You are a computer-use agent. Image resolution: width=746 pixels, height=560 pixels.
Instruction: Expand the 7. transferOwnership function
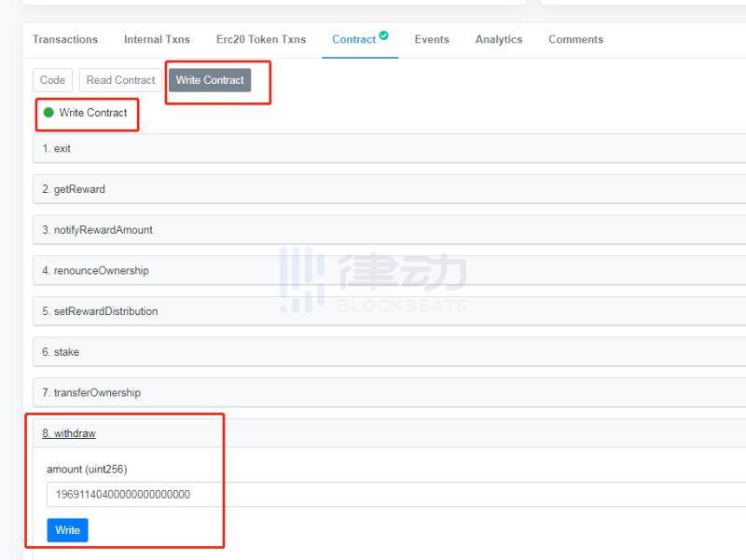point(389,392)
